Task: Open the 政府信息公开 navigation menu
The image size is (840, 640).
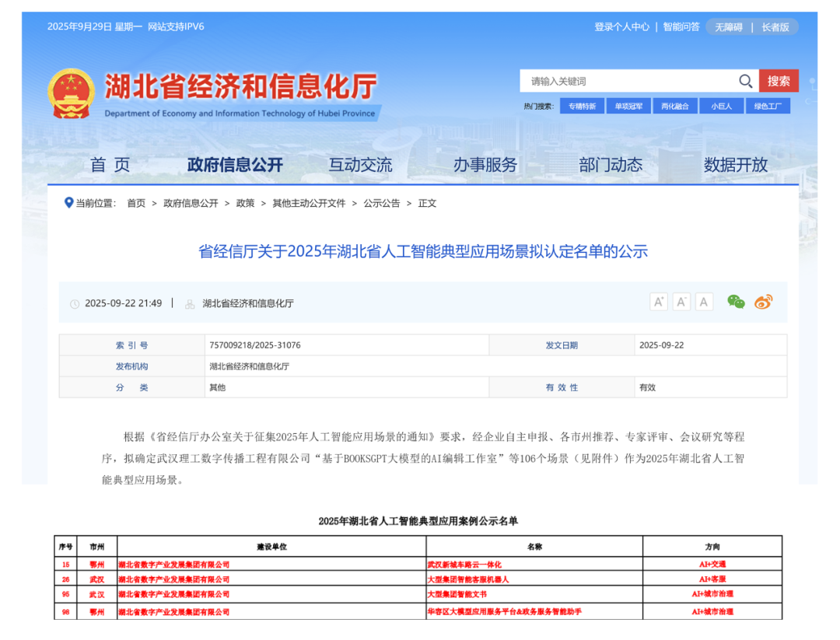Action: click(x=235, y=165)
